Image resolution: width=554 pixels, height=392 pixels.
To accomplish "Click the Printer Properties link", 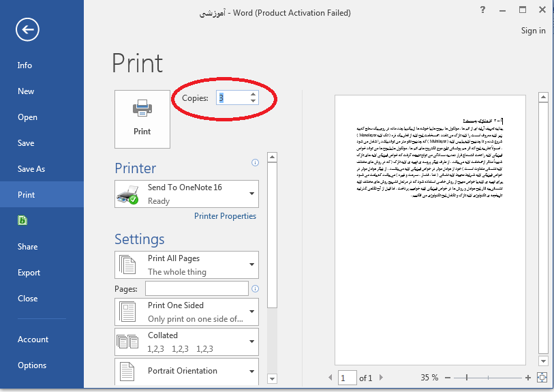I will pyautogui.click(x=225, y=216).
